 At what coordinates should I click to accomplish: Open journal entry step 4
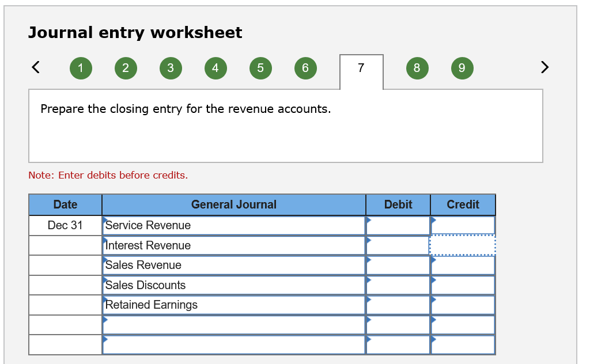[x=215, y=68]
